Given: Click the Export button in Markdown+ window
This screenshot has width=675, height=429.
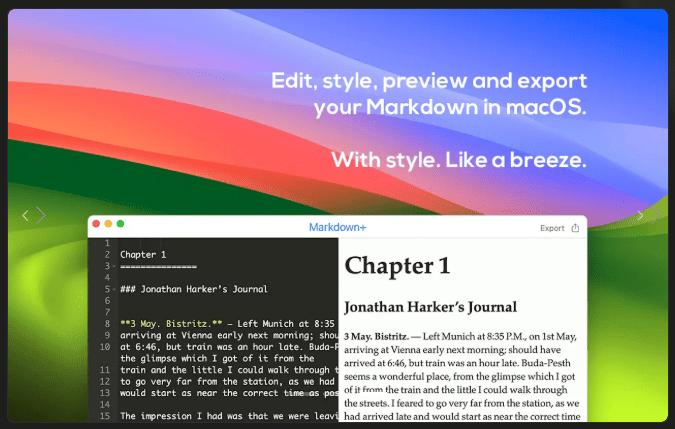Looking at the screenshot, I should click(x=552, y=228).
